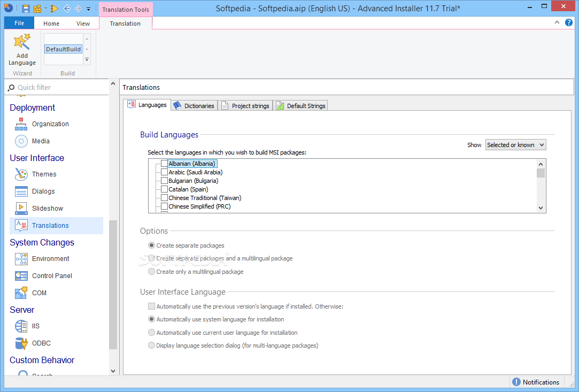579x392 pixels.
Task: Open the Notifications panel in status bar
Action: [x=536, y=382]
